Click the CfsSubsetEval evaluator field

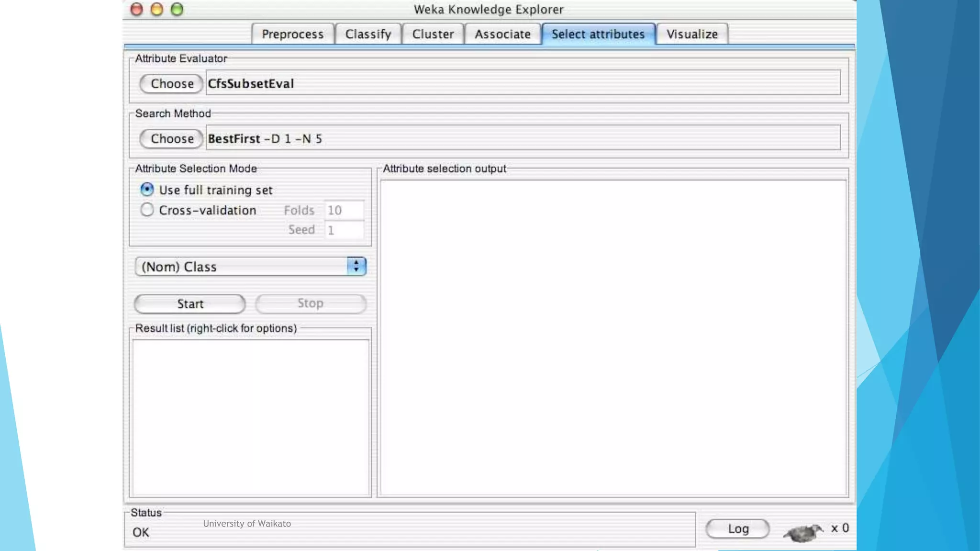pos(523,83)
